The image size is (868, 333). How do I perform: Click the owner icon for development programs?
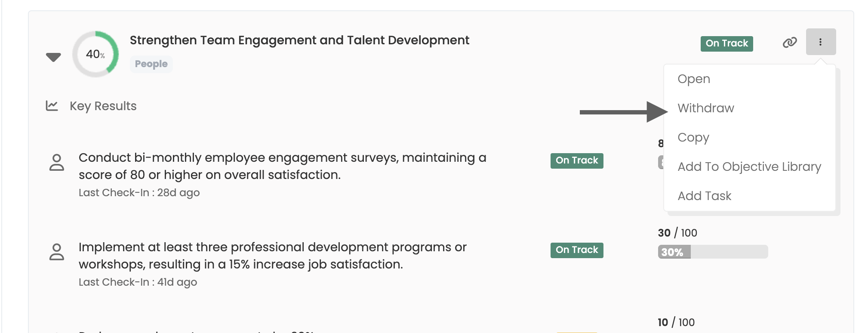[x=57, y=252]
